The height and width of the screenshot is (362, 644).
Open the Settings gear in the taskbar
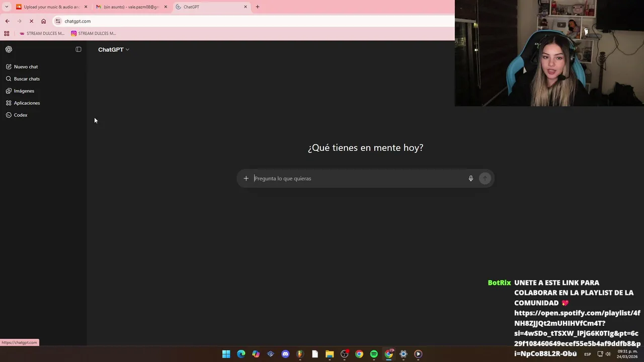point(403,354)
